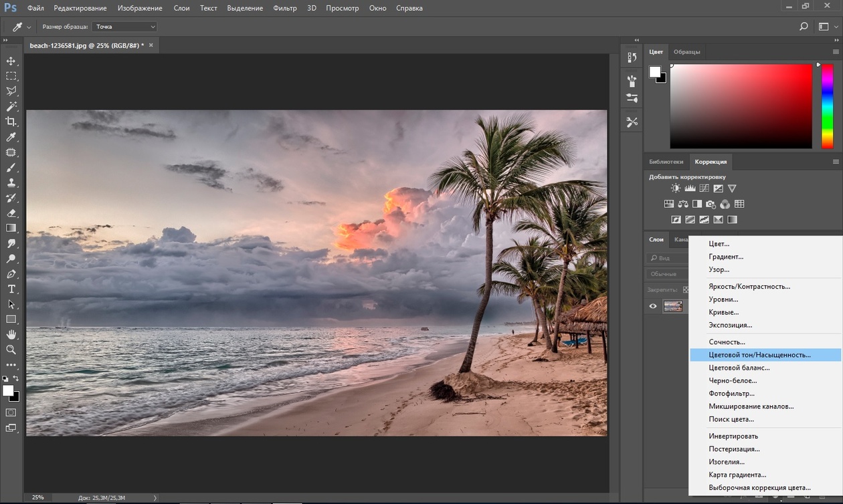The width and height of the screenshot is (843, 504).
Task: Select the Move tool
Action: [11, 61]
